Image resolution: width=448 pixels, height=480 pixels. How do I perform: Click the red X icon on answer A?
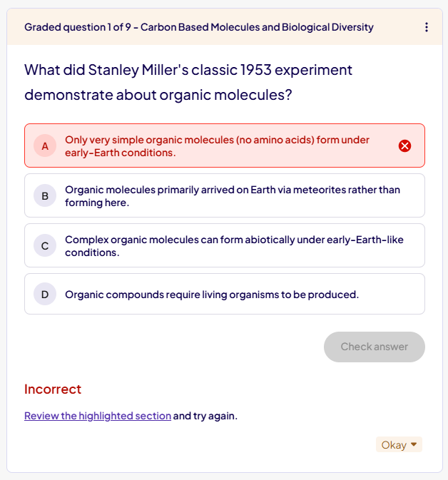pos(404,145)
